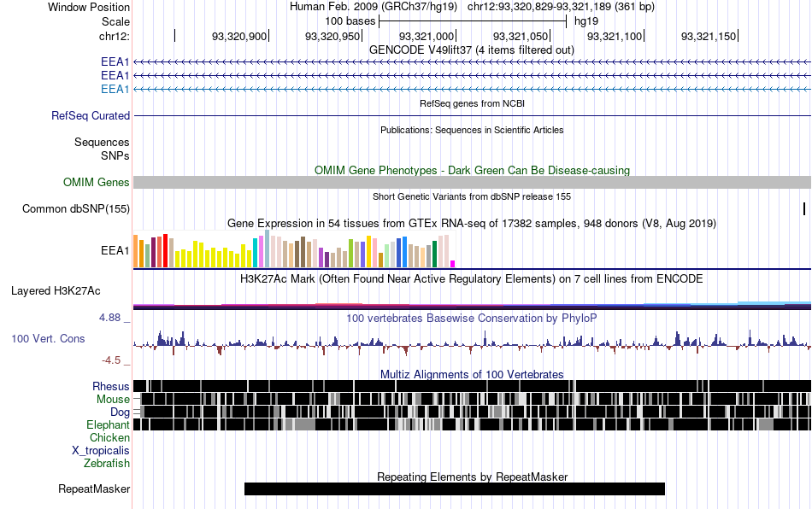Open H3K27Ac Mark track title
Screen dimensions: 812x509
click(x=472, y=278)
